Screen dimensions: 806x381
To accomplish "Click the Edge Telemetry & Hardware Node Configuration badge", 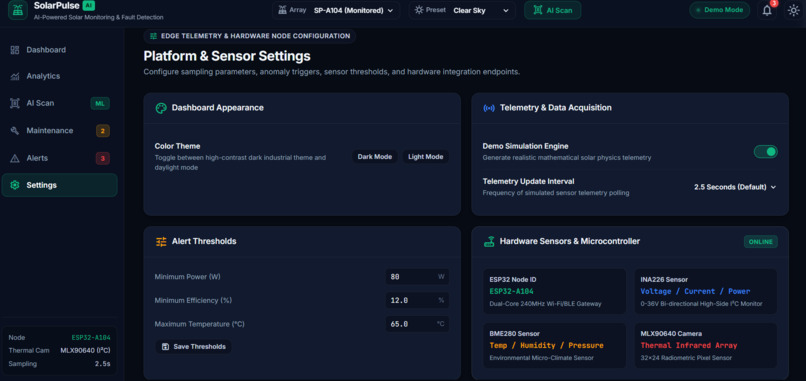I will click(x=250, y=36).
